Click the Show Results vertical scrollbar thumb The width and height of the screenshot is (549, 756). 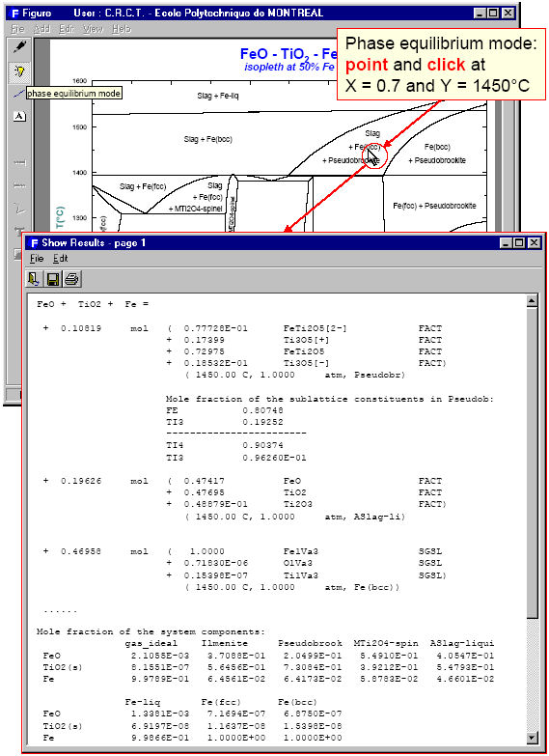point(533,462)
